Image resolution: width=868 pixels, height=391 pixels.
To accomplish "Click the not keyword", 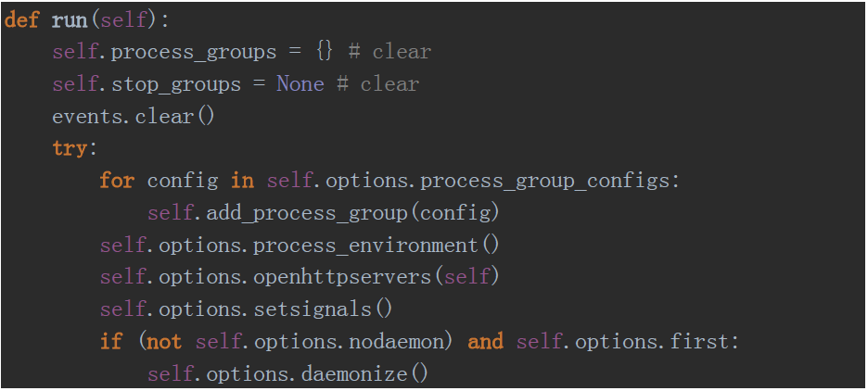I will click(164, 342).
